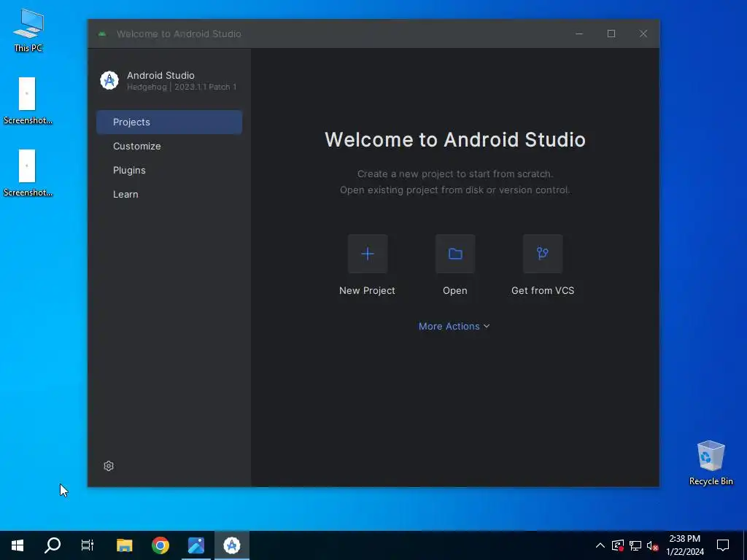Click the Android Studio logo in the sidebar
This screenshot has width=747, height=560.
tap(109, 80)
